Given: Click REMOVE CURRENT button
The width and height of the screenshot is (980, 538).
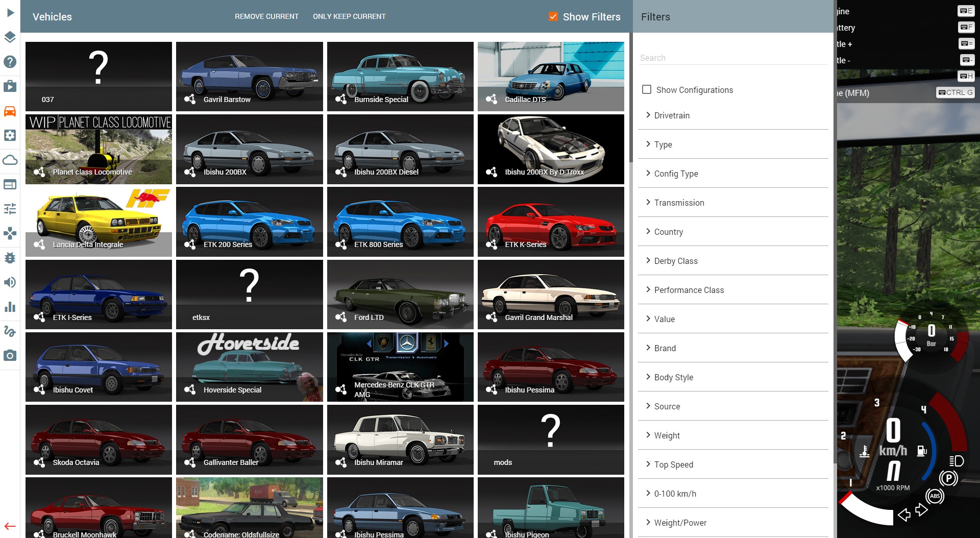Looking at the screenshot, I should point(266,16).
